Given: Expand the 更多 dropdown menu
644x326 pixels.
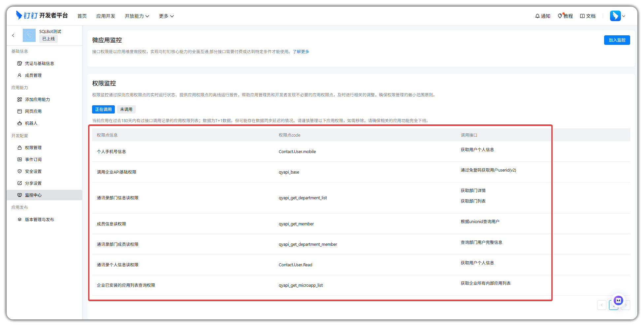Looking at the screenshot, I should coord(166,16).
